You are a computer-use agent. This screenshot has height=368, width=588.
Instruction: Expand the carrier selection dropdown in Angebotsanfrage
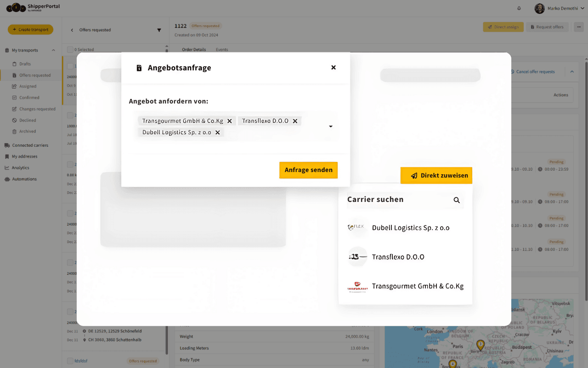click(330, 126)
